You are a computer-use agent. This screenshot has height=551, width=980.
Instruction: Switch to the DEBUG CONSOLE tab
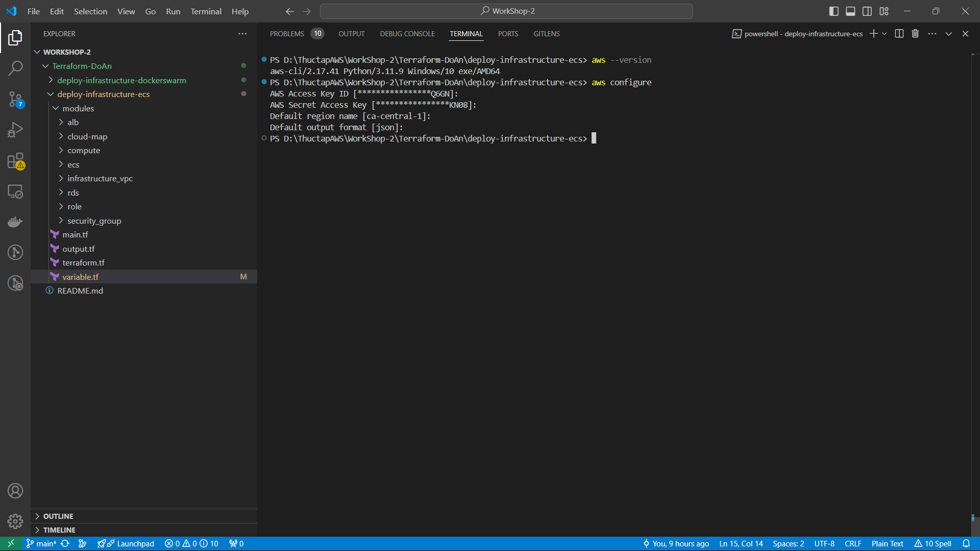click(407, 34)
